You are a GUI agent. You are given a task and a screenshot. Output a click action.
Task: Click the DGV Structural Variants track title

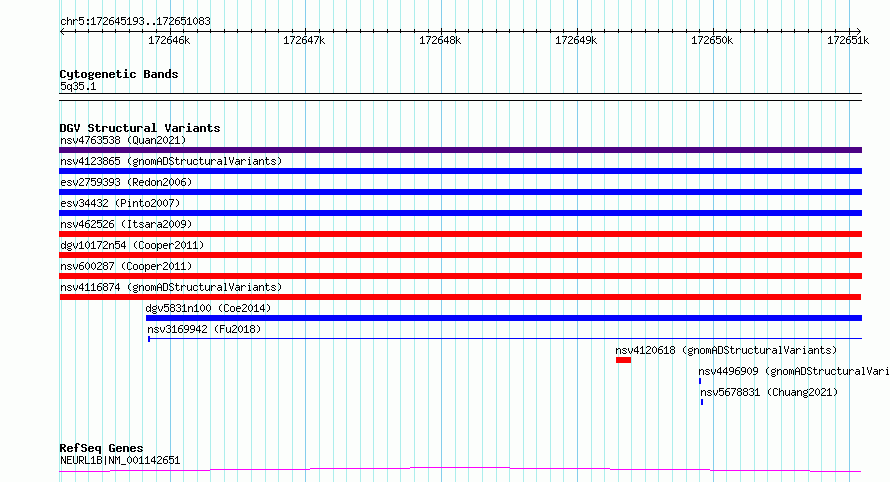pos(140,128)
